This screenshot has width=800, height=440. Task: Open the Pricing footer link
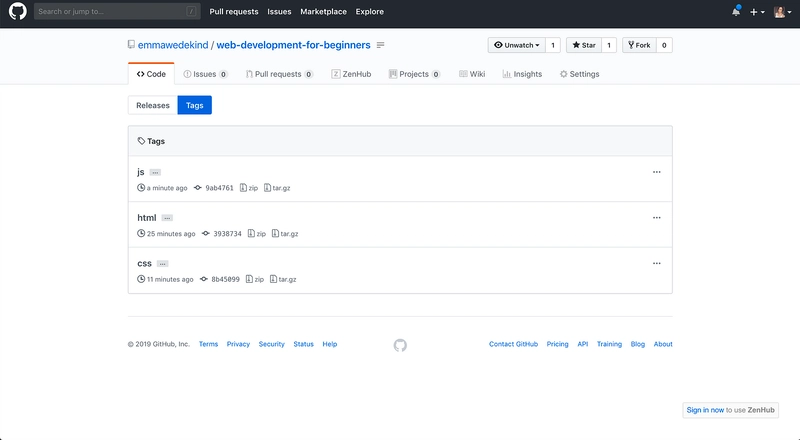point(557,344)
